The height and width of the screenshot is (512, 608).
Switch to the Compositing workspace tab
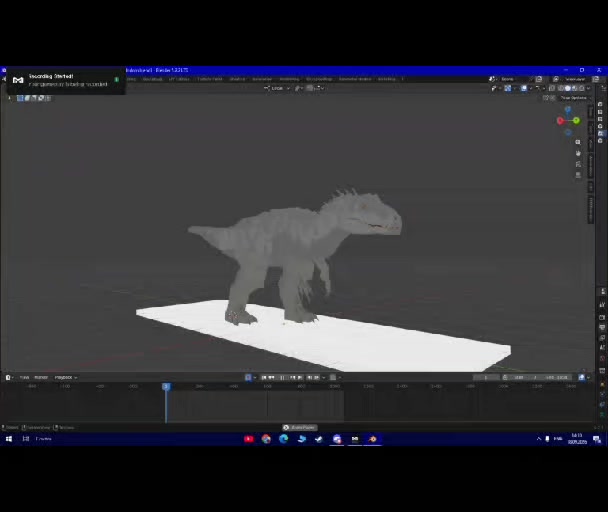tap(319, 79)
